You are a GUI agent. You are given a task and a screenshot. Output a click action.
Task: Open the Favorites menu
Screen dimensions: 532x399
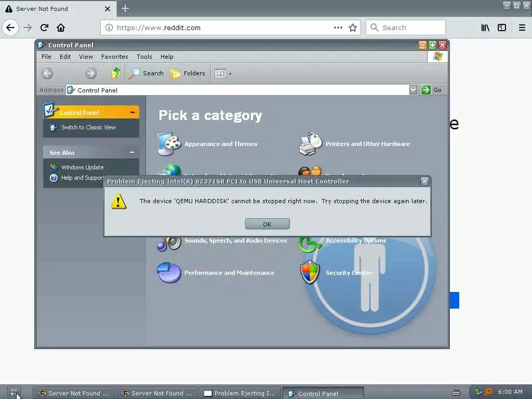point(114,57)
